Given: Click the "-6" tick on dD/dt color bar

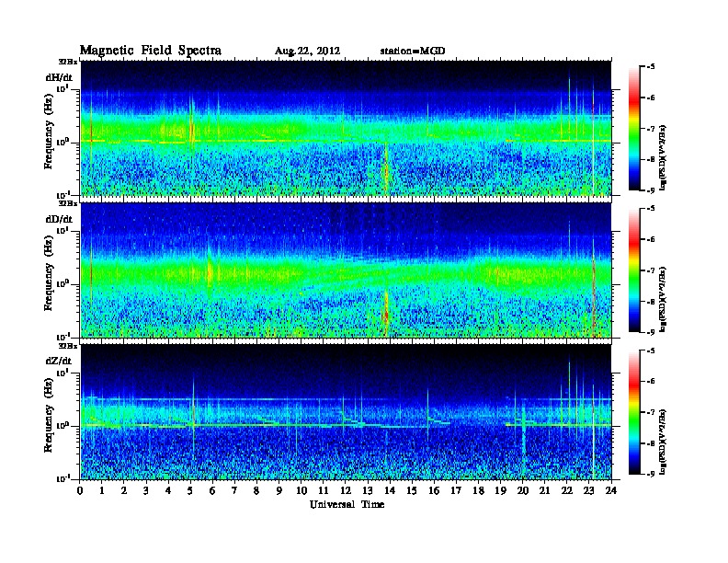Looking at the screenshot, I should (651, 239).
